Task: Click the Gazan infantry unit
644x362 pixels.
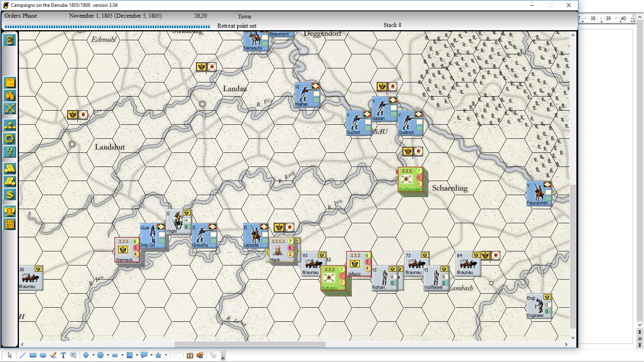Action: 385,109
